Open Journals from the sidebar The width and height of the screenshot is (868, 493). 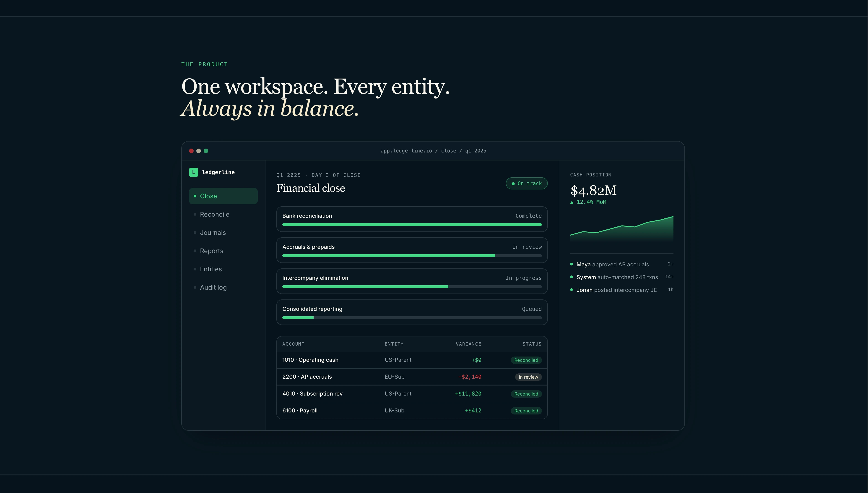point(223,233)
